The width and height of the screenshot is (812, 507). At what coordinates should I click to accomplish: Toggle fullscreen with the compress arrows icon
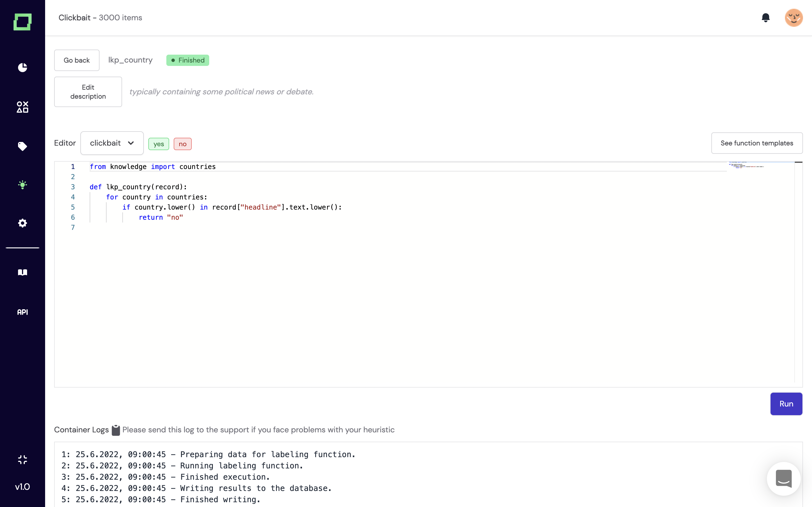pos(23,459)
